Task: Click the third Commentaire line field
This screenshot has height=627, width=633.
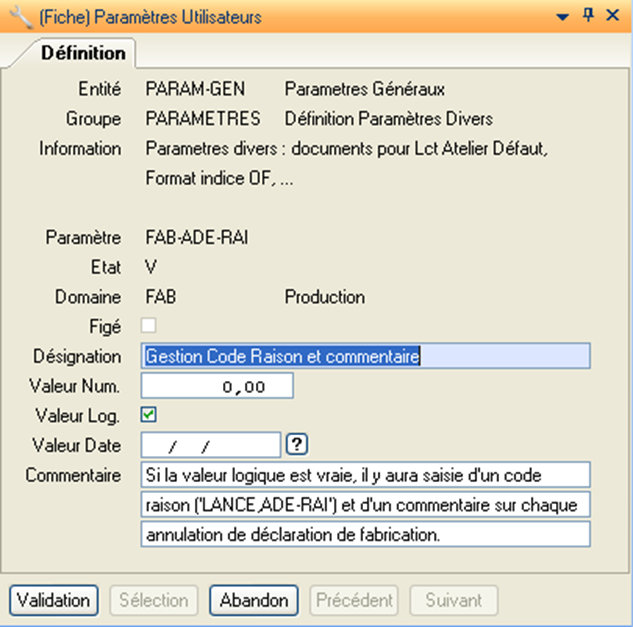Action: (366, 535)
